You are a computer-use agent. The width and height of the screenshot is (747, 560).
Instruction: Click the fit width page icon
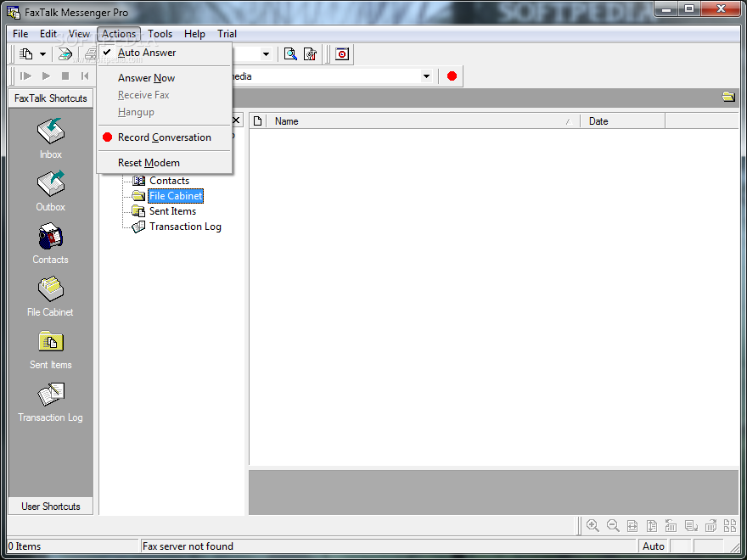coord(632,526)
